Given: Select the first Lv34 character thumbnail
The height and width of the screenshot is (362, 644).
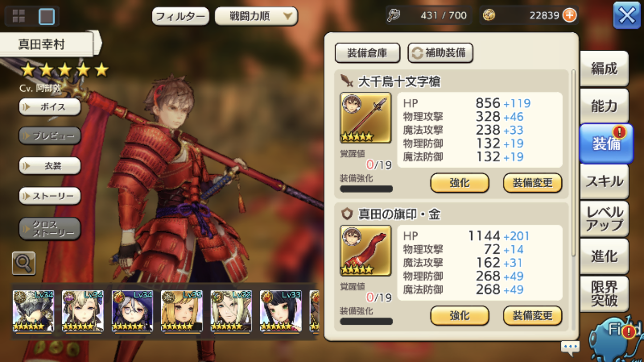Looking at the screenshot, I should pyautogui.click(x=33, y=311).
